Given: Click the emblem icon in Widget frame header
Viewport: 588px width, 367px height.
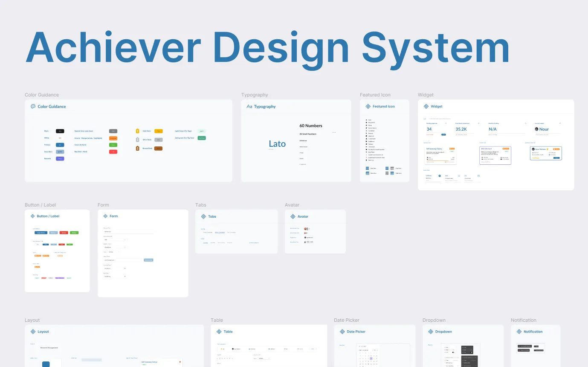Looking at the screenshot, I should (426, 106).
